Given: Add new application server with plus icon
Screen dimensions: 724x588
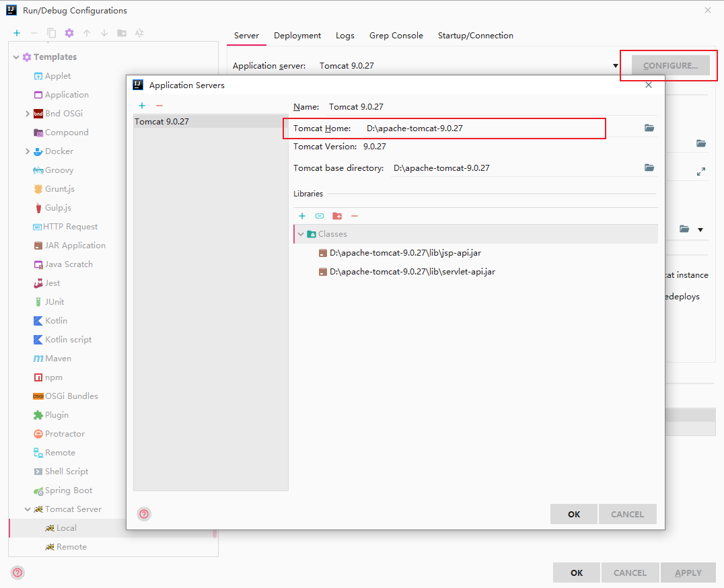Looking at the screenshot, I should (x=142, y=106).
